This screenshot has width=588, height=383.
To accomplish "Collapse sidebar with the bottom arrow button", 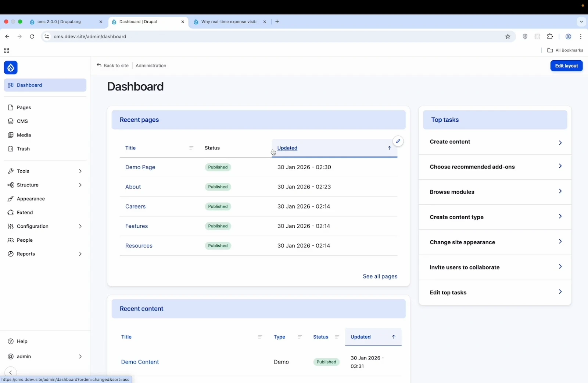I will pos(11,373).
